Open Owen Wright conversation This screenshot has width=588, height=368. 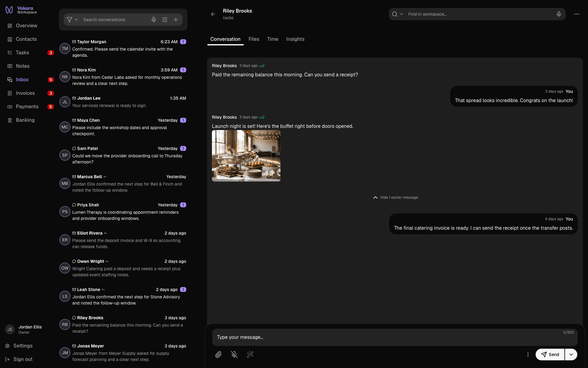tap(123, 268)
